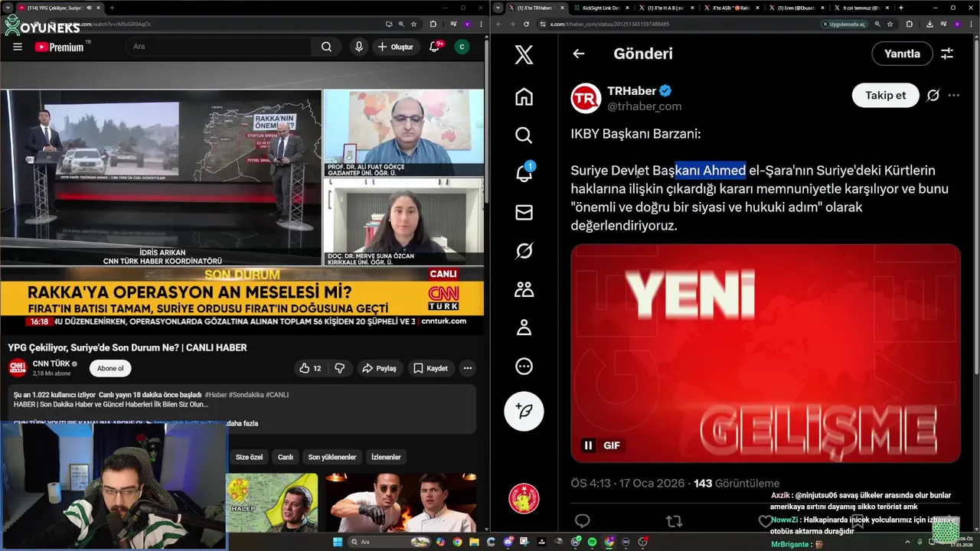Go to X Home via house icon

[524, 96]
